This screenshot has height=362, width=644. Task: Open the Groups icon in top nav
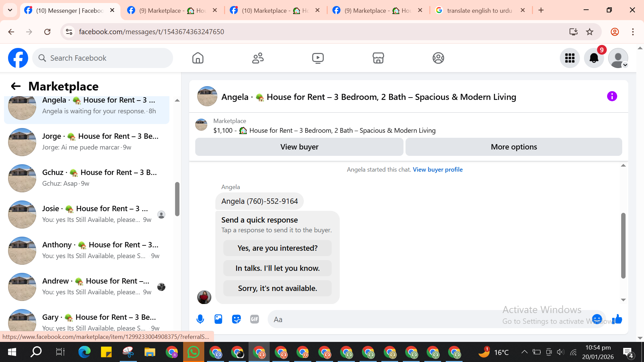tap(438, 58)
